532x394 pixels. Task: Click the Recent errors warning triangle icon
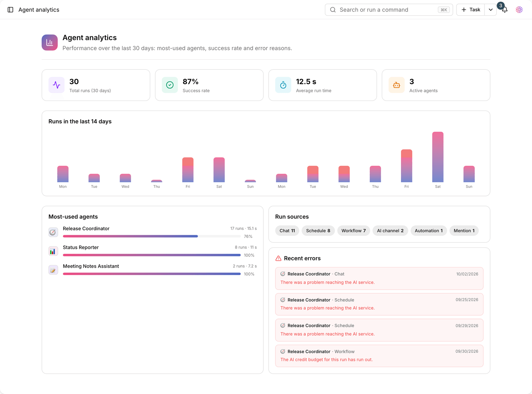coord(279,258)
